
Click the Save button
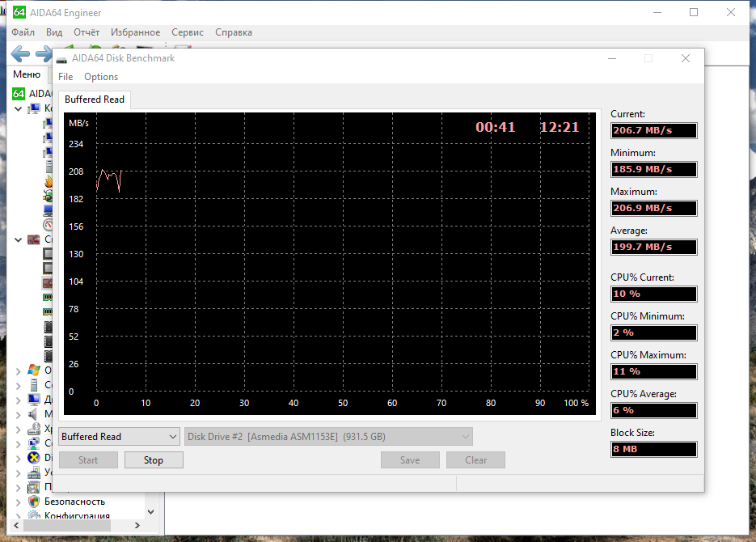[410, 460]
